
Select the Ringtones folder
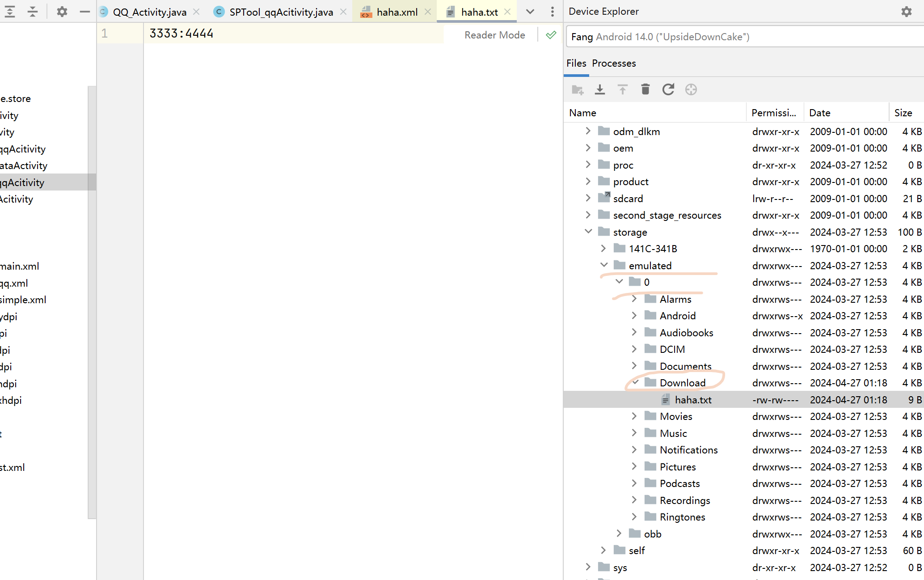(x=682, y=517)
